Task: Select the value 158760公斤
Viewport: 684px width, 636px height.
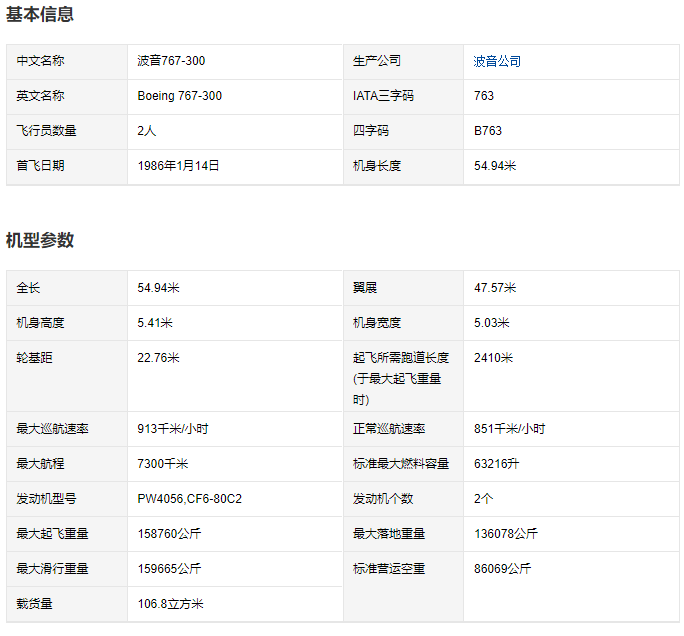Action: pos(169,534)
